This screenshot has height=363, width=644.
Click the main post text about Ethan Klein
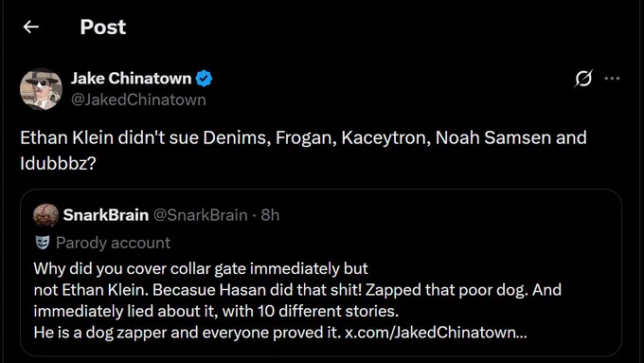303,151
